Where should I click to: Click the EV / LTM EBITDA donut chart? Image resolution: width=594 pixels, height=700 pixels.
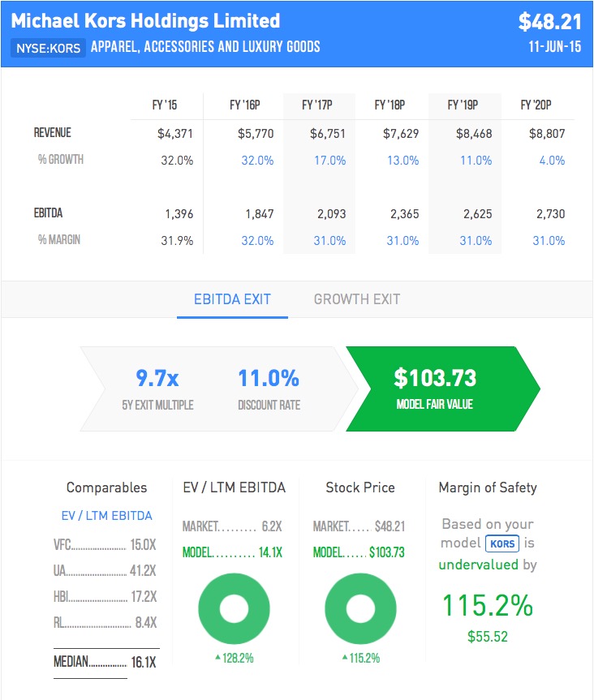[x=234, y=608]
